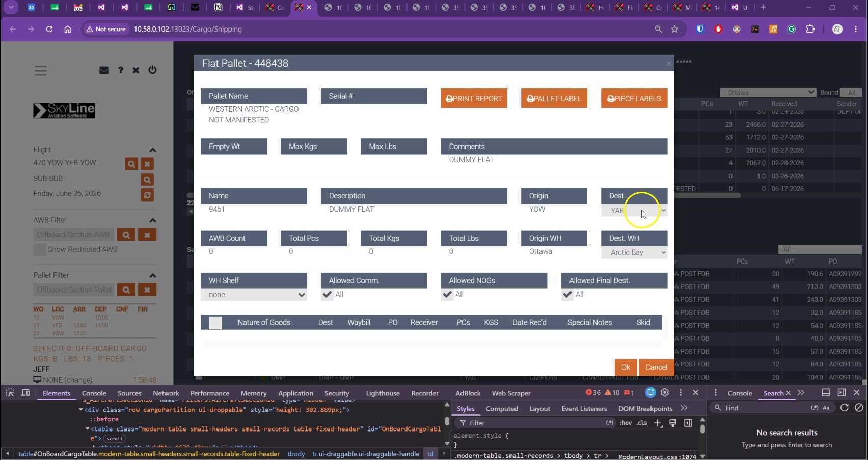Click the horizontal scrollbar under background cargo table
This screenshot has width=868, height=460.
tap(464, 195)
